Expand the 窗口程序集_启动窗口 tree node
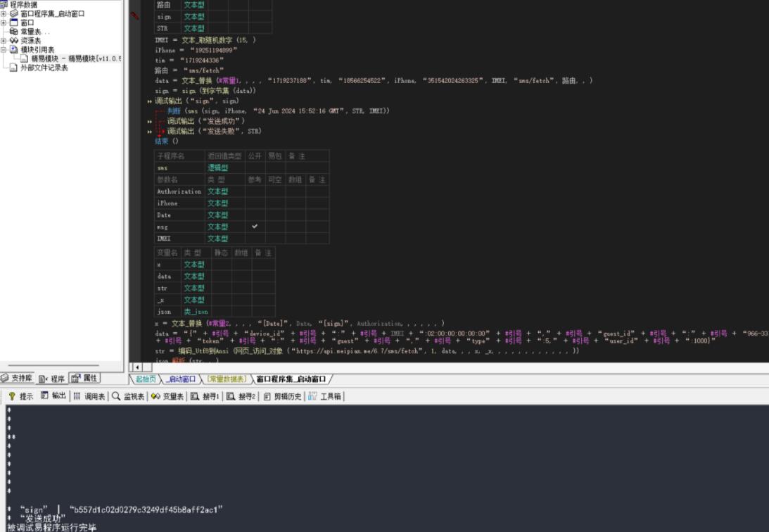The image size is (769, 532). click(4, 14)
